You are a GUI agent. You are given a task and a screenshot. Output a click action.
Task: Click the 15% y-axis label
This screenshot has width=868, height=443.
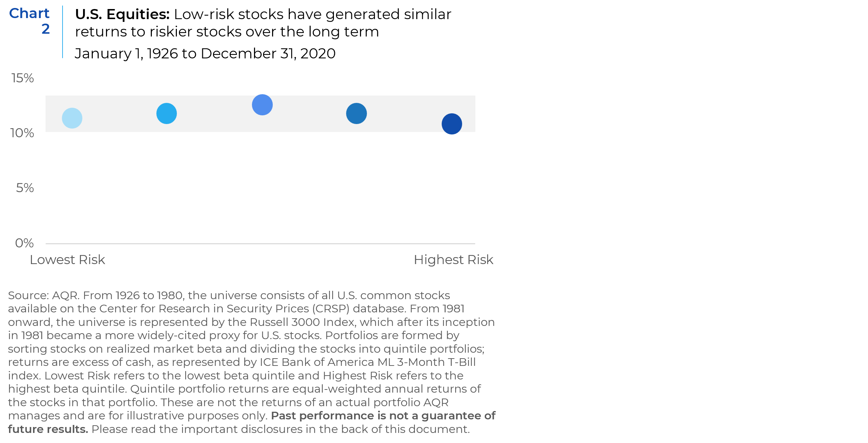[23, 78]
